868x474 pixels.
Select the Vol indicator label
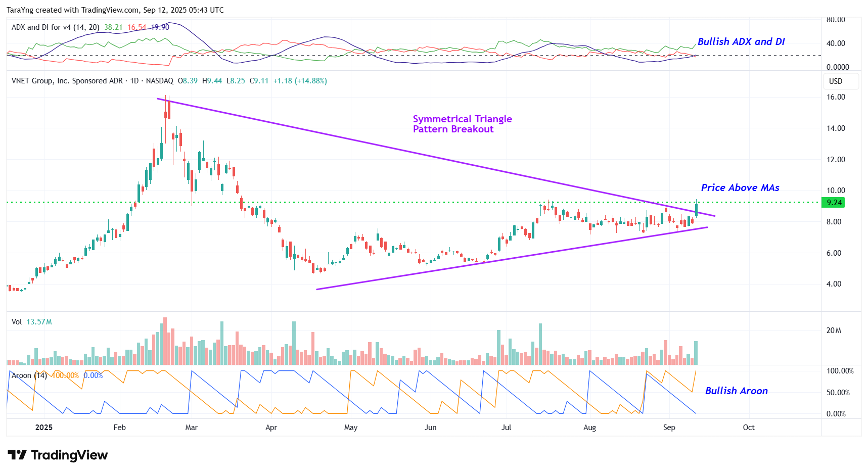click(17, 322)
